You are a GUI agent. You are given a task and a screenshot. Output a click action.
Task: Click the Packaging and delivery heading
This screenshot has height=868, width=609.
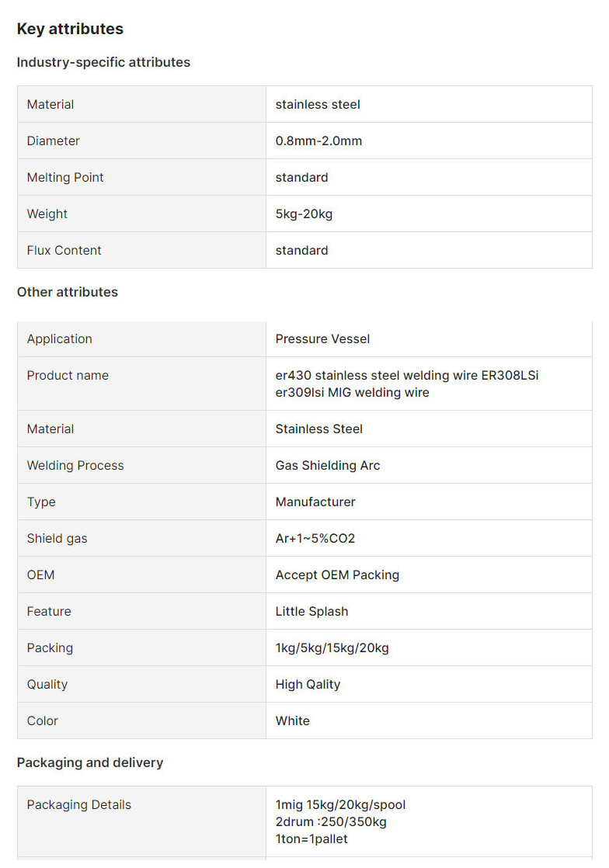coord(90,762)
